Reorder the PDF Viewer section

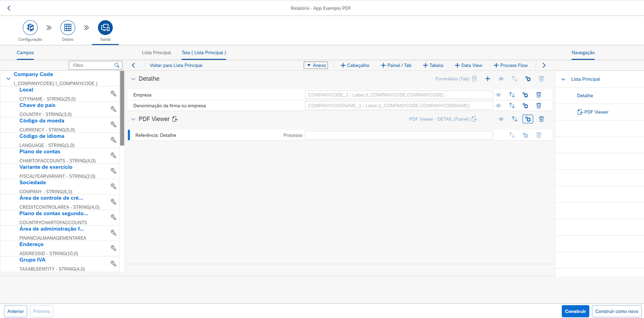click(514, 119)
